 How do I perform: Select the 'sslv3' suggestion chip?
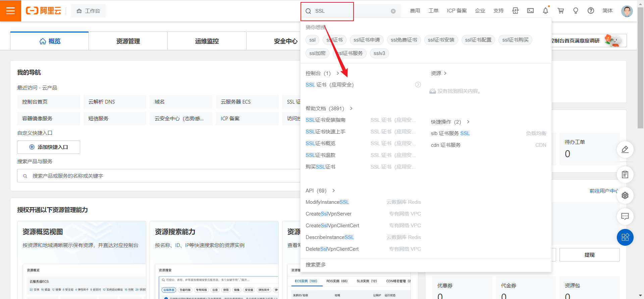[x=379, y=53]
